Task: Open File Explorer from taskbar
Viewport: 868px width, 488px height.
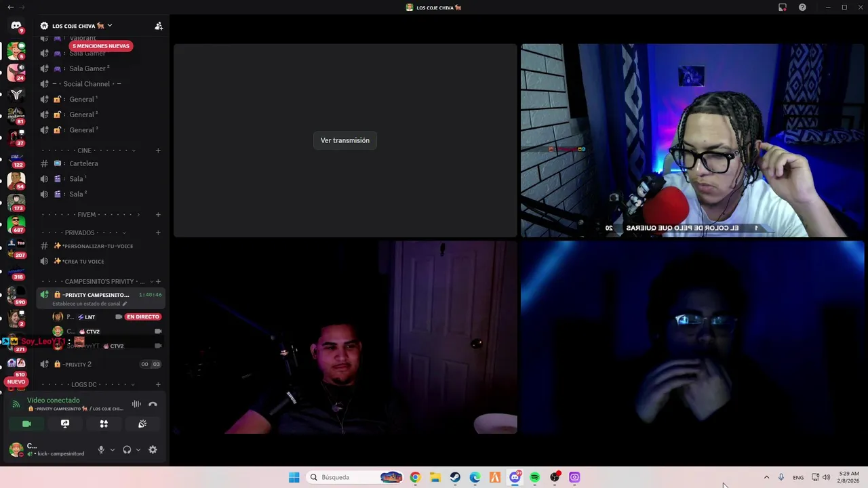Action: tap(435, 477)
